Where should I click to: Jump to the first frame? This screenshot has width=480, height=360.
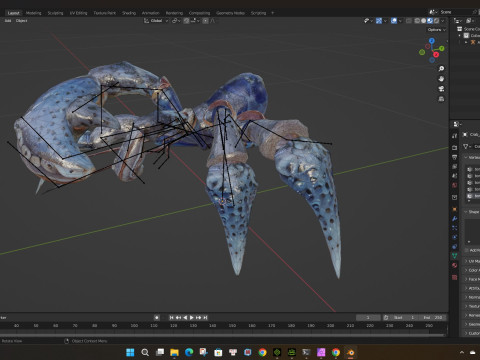[171, 318]
